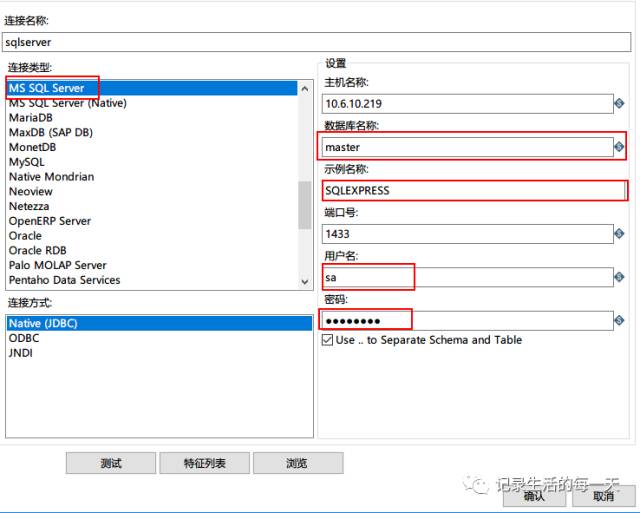
Task: Click the 特征列表 (Feature list) button
Action: pyautogui.click(x=204, y=463)
